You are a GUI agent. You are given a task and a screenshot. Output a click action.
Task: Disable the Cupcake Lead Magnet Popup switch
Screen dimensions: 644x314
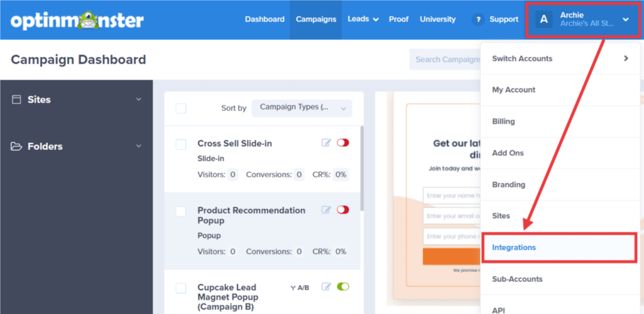343,286
